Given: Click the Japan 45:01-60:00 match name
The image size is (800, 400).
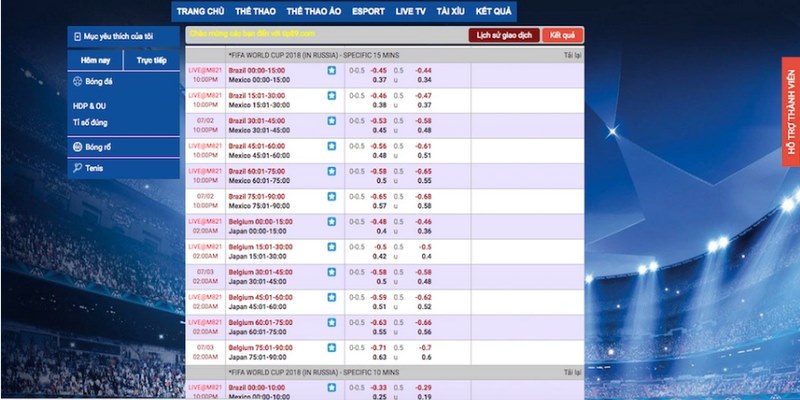Looking at the screenshot, I should click(x=257, y=307).
